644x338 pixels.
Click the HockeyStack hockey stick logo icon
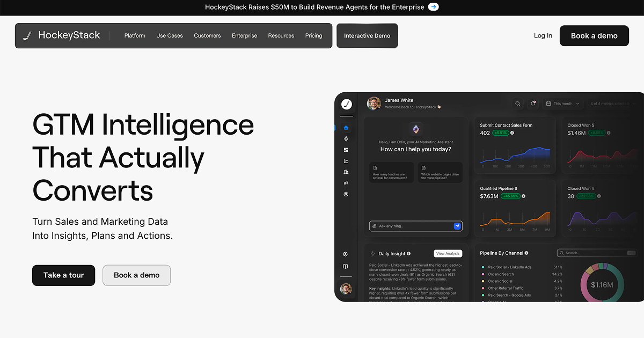(x=27, y=36)
